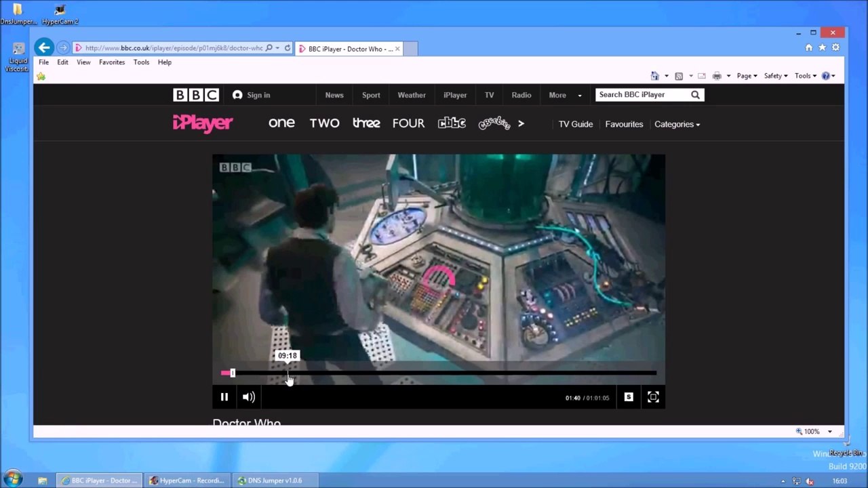Click the command bar Home icon

click(x=655, y=76)
